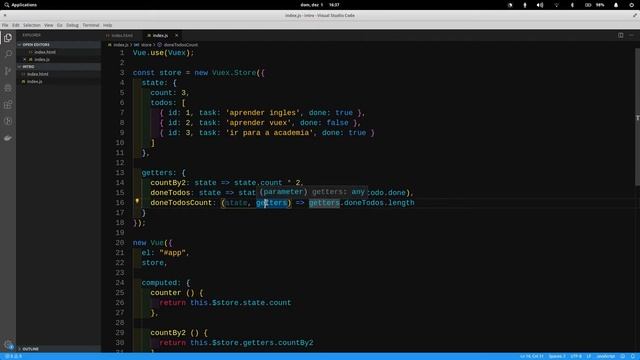Open the battery indicator showing 98%
The image size is (640, 360).
[595, 5]
